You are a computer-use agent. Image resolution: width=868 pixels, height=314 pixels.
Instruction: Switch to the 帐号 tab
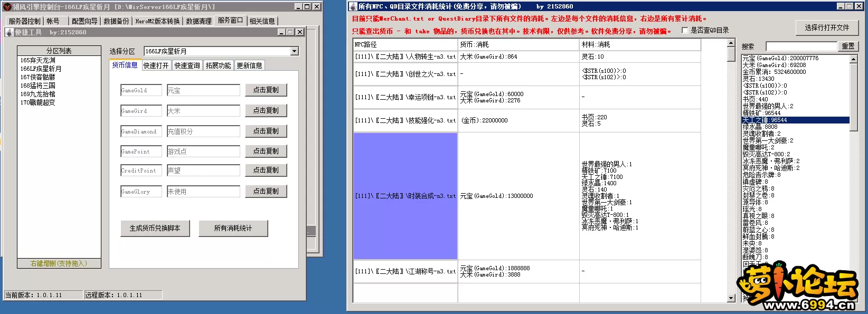(53, 21)
